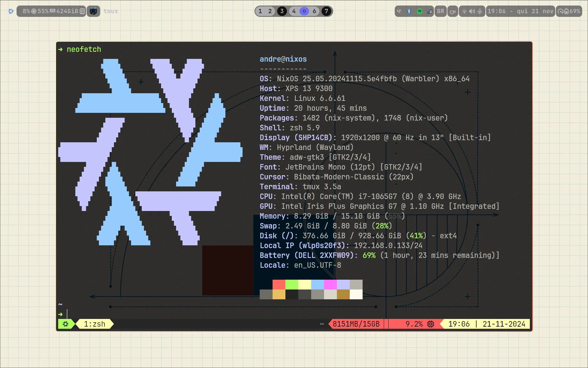Click the pale yellow swatch in top row
Viewport: 588px width, 368px height.
pyautogui.click(x=305, y=285)
